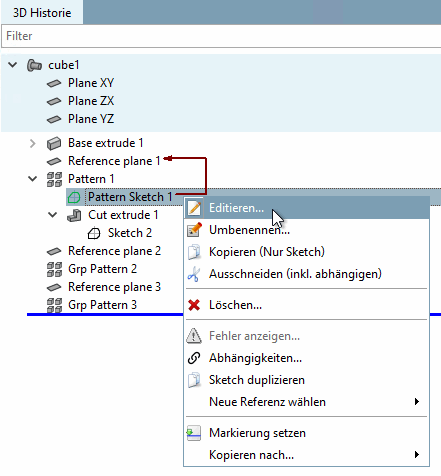Click the green Pattern Sketch 1 icon
The height and width of the screenshot is (476, 441).
coord(74,197)
